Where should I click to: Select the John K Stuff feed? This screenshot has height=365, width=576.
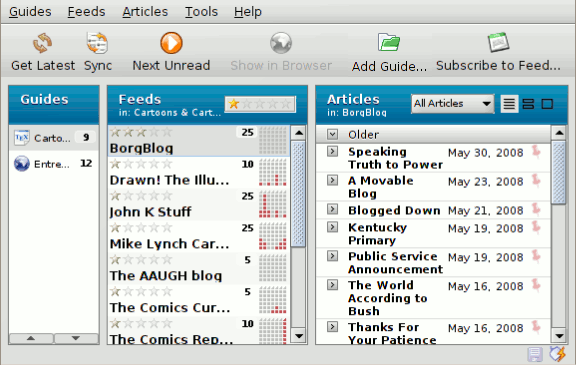(x=199, y=205)
